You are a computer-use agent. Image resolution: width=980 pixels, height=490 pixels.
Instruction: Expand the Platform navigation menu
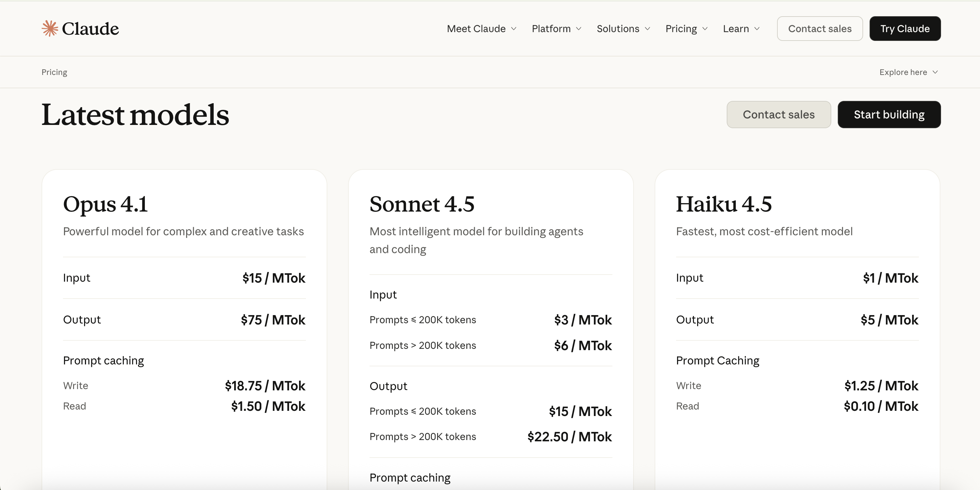point(551,29)
